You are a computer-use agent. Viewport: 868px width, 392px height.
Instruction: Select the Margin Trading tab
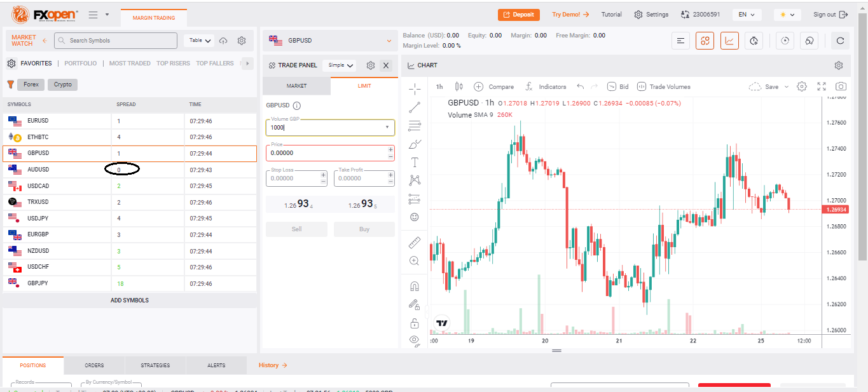pyautogui.click(x=154, y=18)
